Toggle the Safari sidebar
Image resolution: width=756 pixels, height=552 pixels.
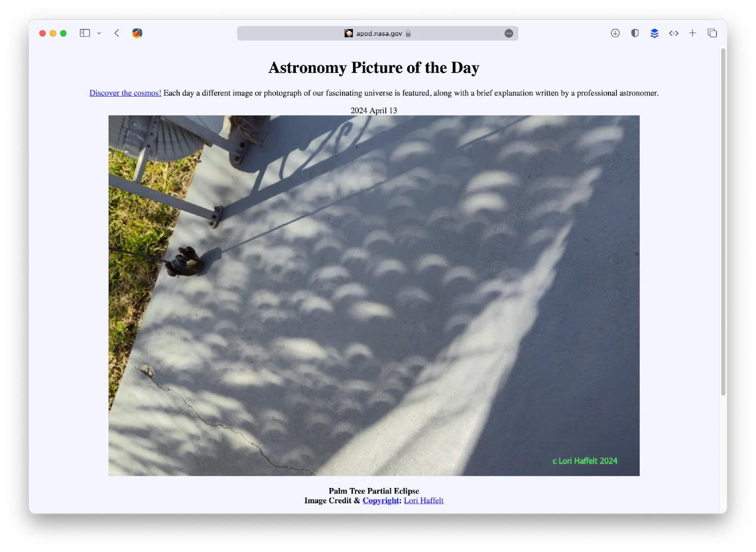click(85, 33)
